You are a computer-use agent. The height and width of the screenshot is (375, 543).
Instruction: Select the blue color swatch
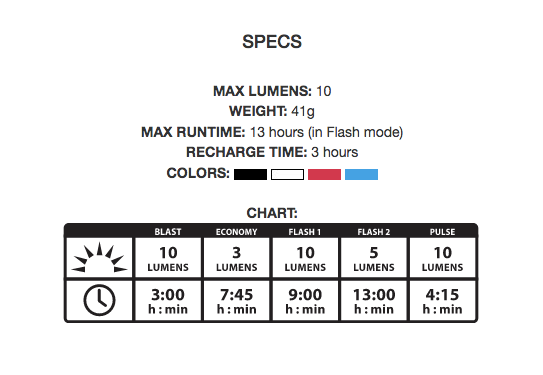point(362,175)
